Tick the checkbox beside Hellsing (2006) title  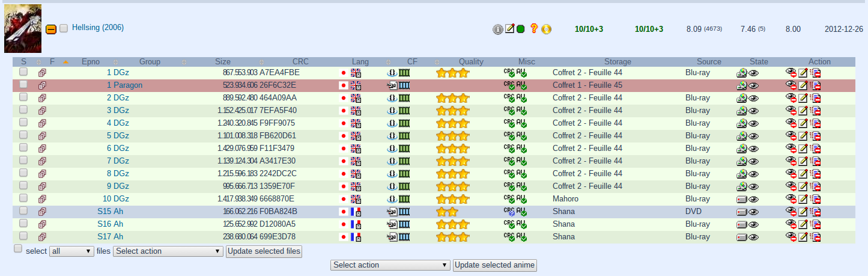pos(64,29)
